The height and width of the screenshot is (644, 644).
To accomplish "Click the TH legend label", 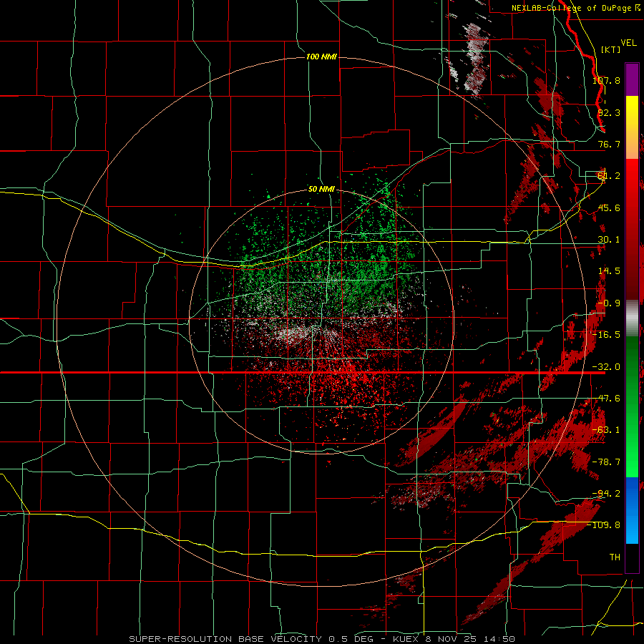I will [x=615, y=557].
